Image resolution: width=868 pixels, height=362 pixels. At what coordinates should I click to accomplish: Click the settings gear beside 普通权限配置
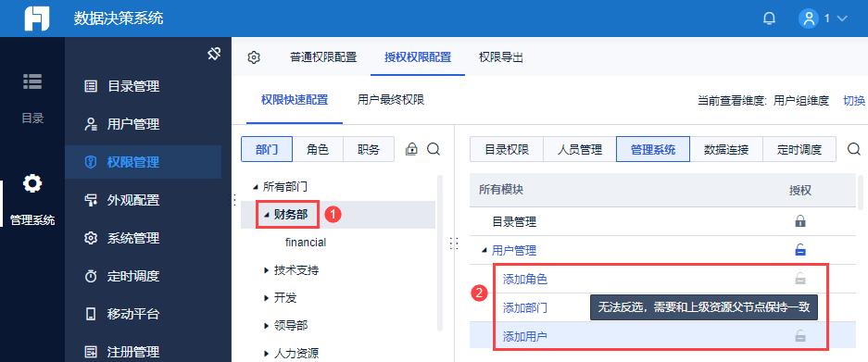254,57
